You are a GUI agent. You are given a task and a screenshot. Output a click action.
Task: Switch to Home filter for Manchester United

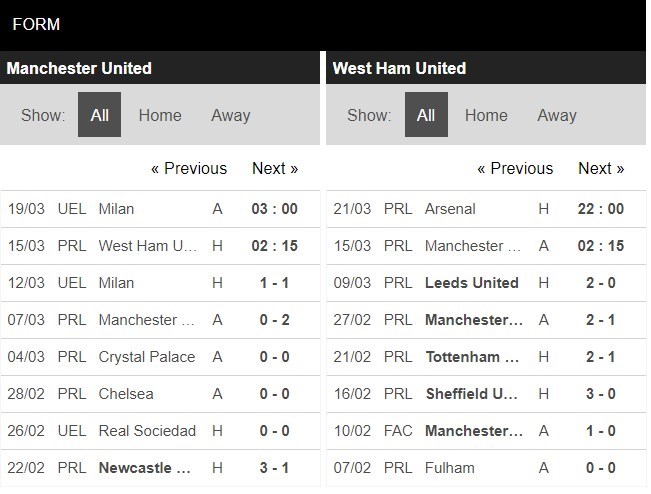[x=160, y=115]
